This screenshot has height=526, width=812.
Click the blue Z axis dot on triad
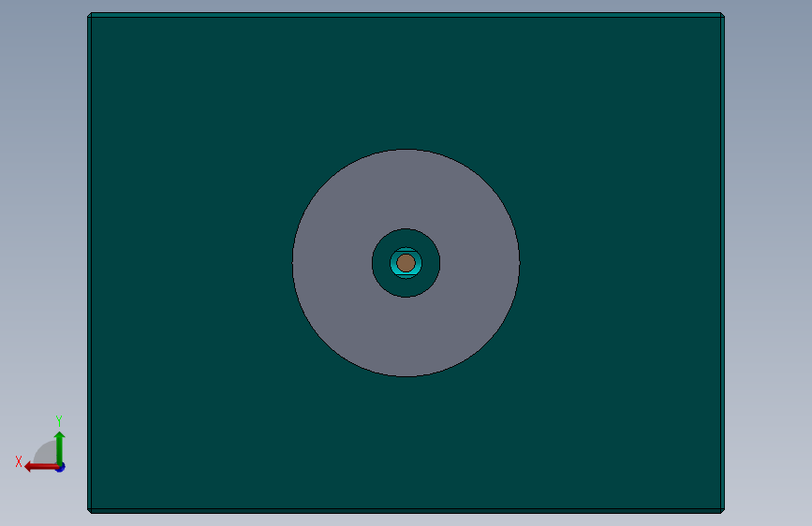(x=61, y=468)
